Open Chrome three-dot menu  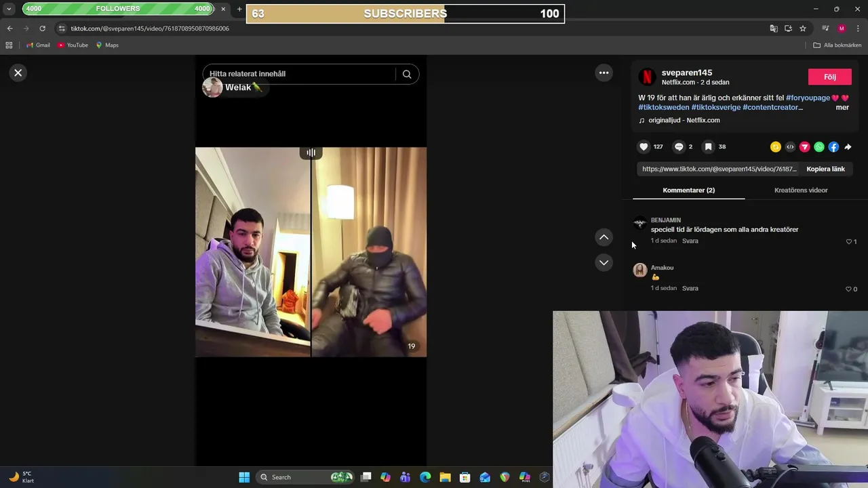(x=859, y=28)
